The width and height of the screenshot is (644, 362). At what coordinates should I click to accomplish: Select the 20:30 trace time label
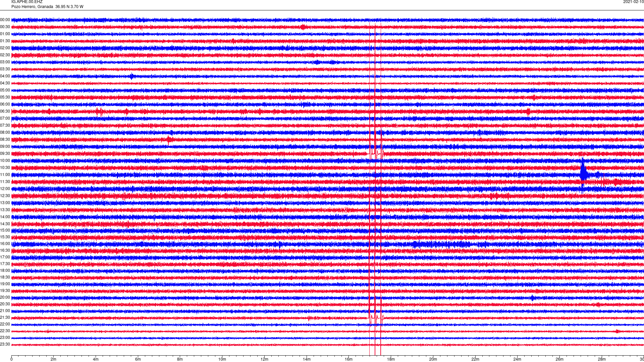tap(5, 304)
